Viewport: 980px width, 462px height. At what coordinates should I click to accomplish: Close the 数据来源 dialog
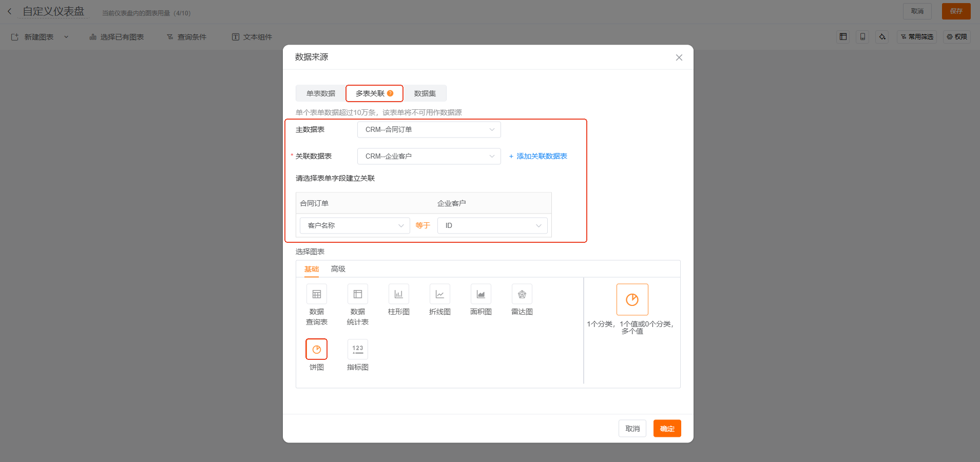pos(679,57)
